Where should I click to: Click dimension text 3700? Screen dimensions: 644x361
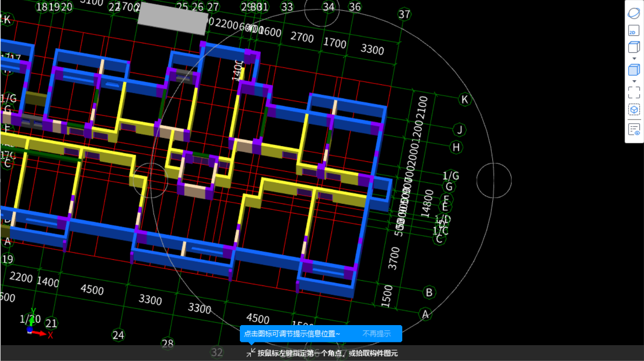pyautogui.click(x=394, y=258)
